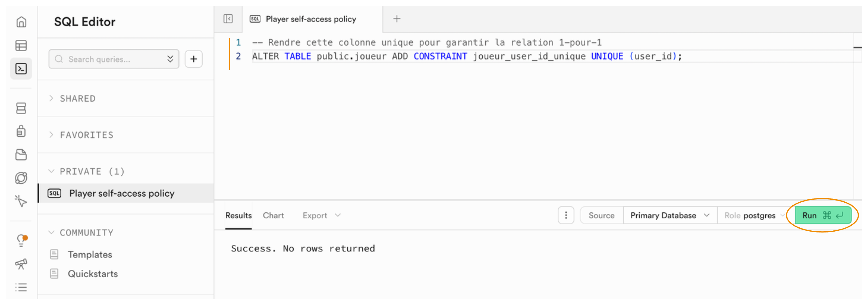Viewport: 868px width, 305px height.
Task: Collapse the PRIVATE queries section
Action: coord(92,171)
